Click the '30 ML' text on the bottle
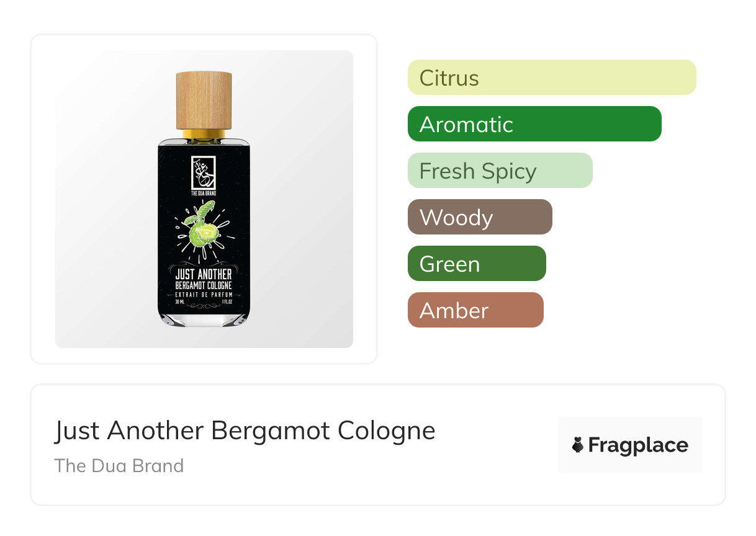Viewport: 756px width, 536px height. (180, 302)
